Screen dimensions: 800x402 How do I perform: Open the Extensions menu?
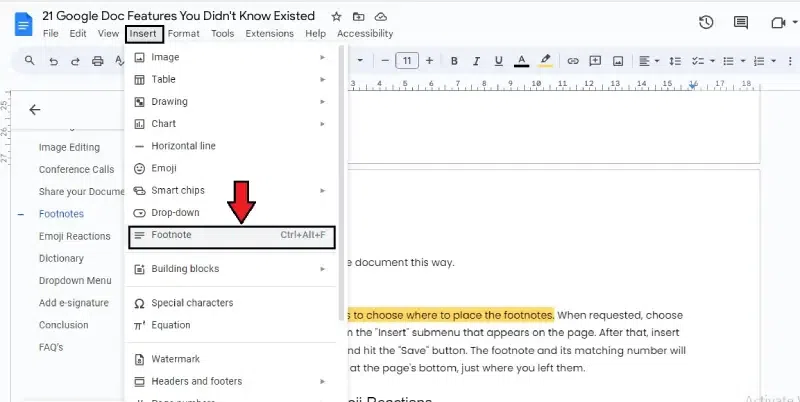(x=269, y=34)
